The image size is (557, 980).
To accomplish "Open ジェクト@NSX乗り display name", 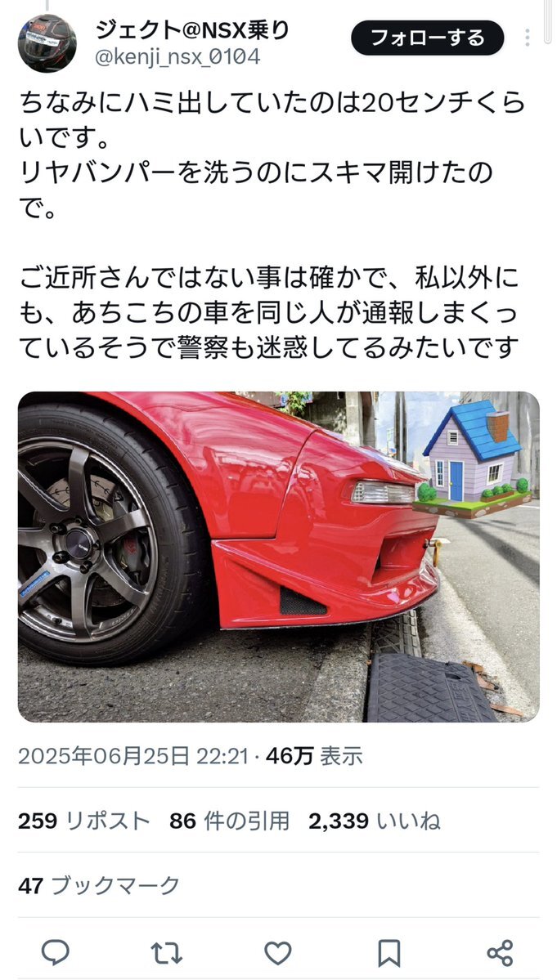I will click(192, 29).
